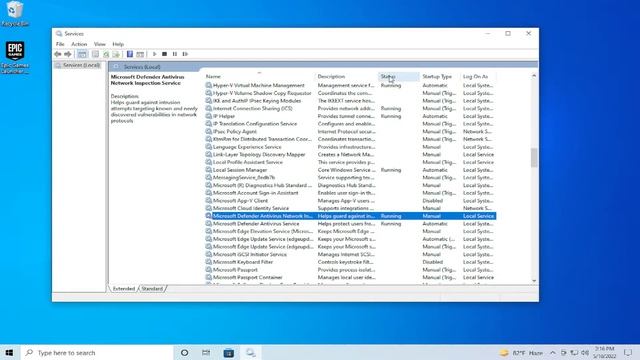Switch to the Standard tab
Image resolution: width=640 pixels, height=360 pixels.
[x=152, y=289]
